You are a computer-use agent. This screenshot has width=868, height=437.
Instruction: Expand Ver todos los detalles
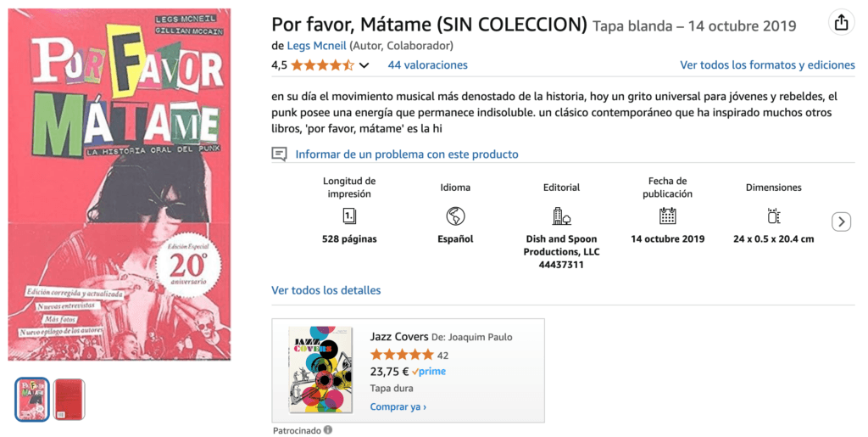point(325,290)
